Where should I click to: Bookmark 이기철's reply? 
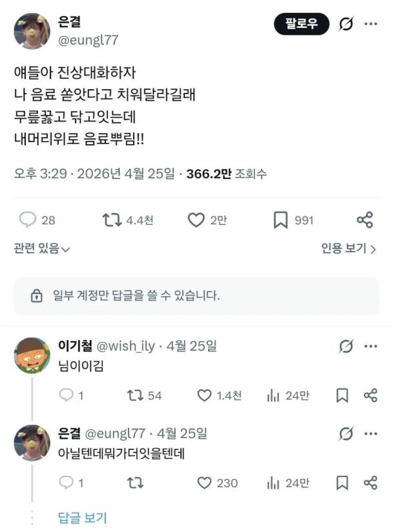click(342, 396)
